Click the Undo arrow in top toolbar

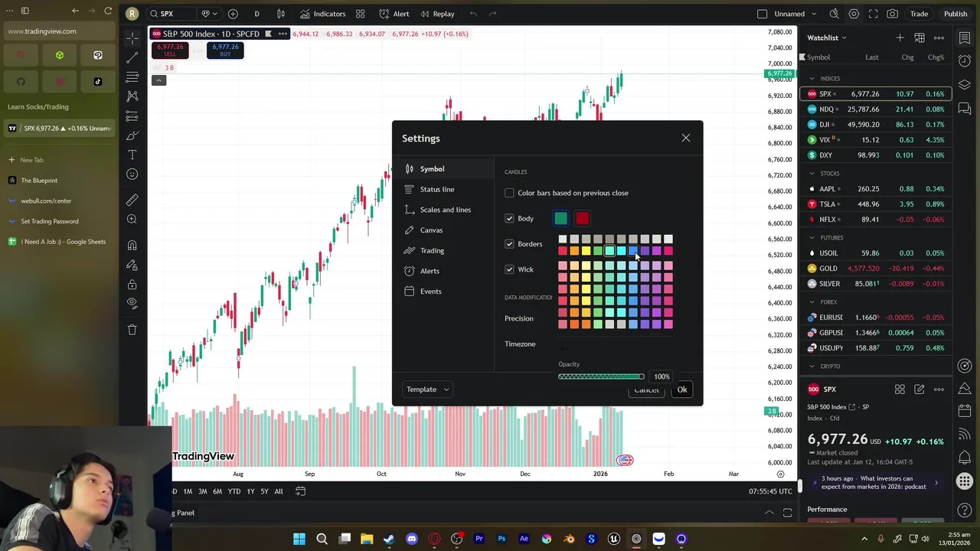pos(473,14)
